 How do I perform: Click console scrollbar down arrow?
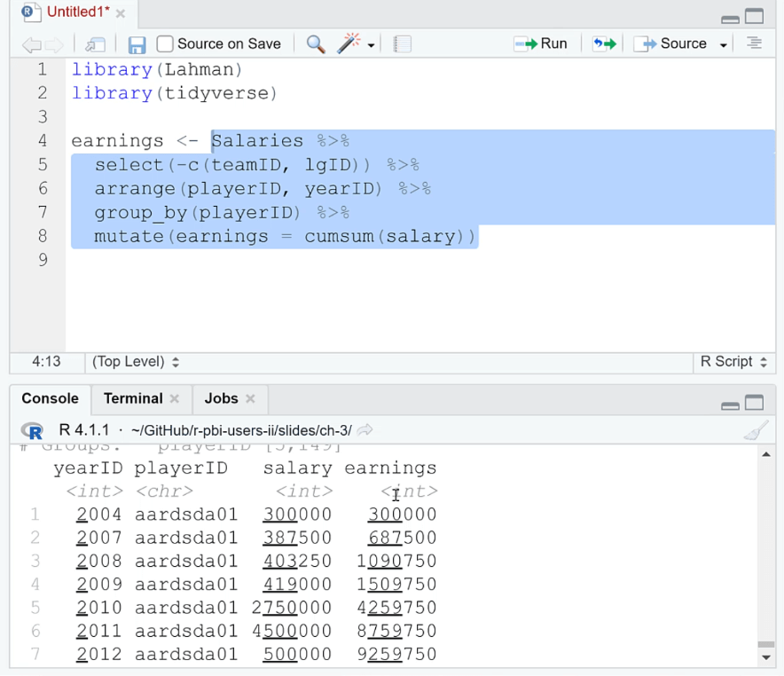pos(766,657)
